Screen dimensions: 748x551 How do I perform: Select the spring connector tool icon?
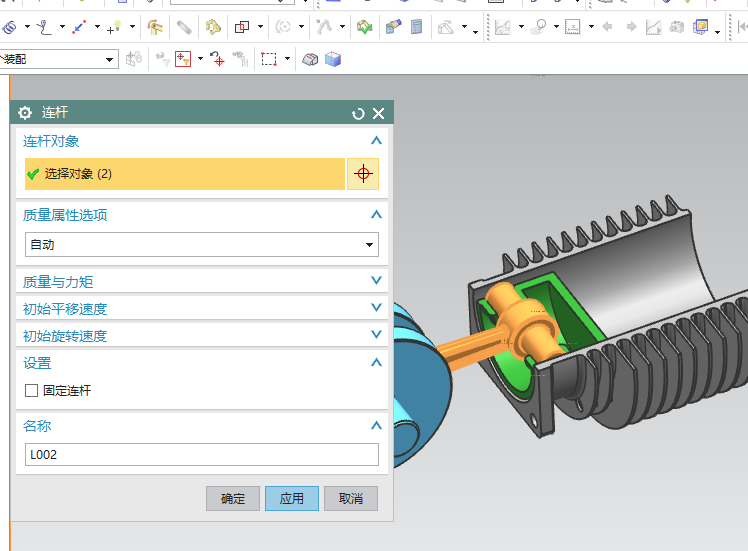click(x=10, y=27)
